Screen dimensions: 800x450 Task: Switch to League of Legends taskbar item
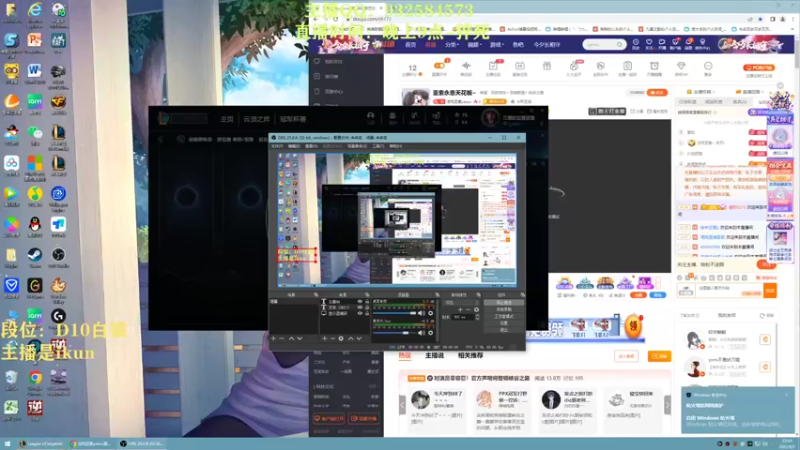coord(41,444)
